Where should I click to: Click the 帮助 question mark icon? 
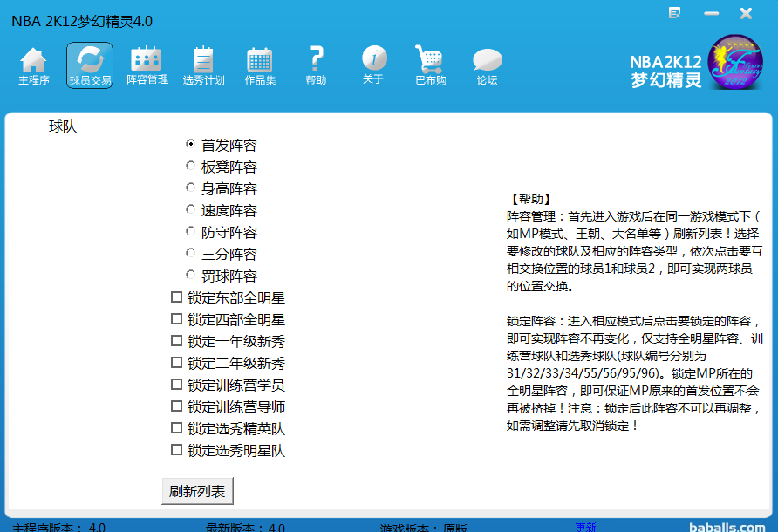(316, 65)
